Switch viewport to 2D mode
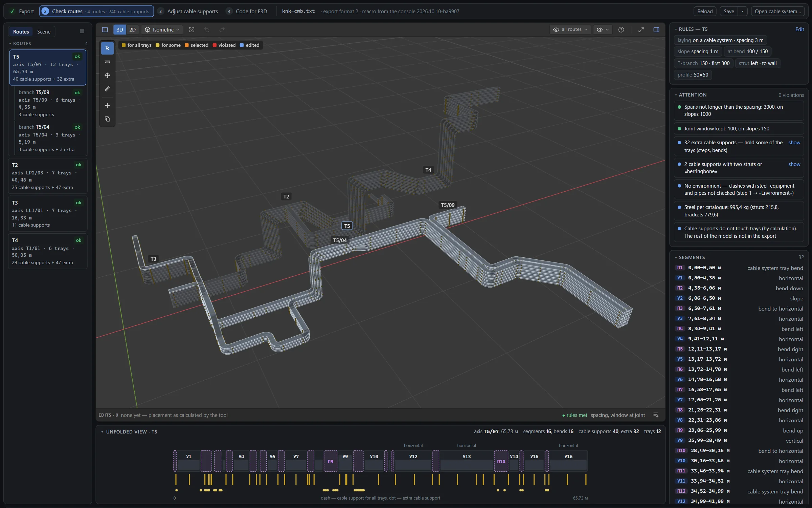Viewport: 812px width, 508px height. (133, 30)
